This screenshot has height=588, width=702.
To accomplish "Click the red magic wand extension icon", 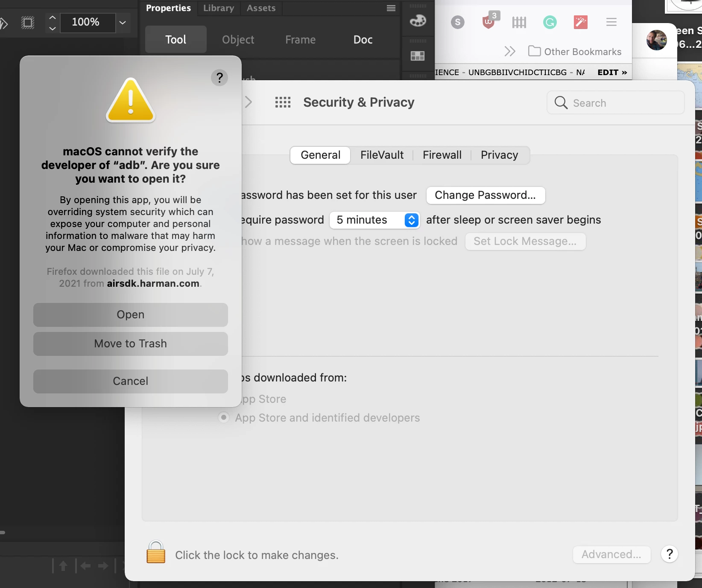I will 581,22.
